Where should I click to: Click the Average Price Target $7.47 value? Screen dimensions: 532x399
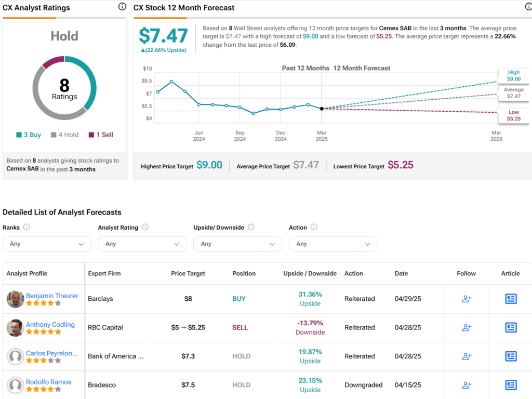pyautogui.click(x=305, y=165)
